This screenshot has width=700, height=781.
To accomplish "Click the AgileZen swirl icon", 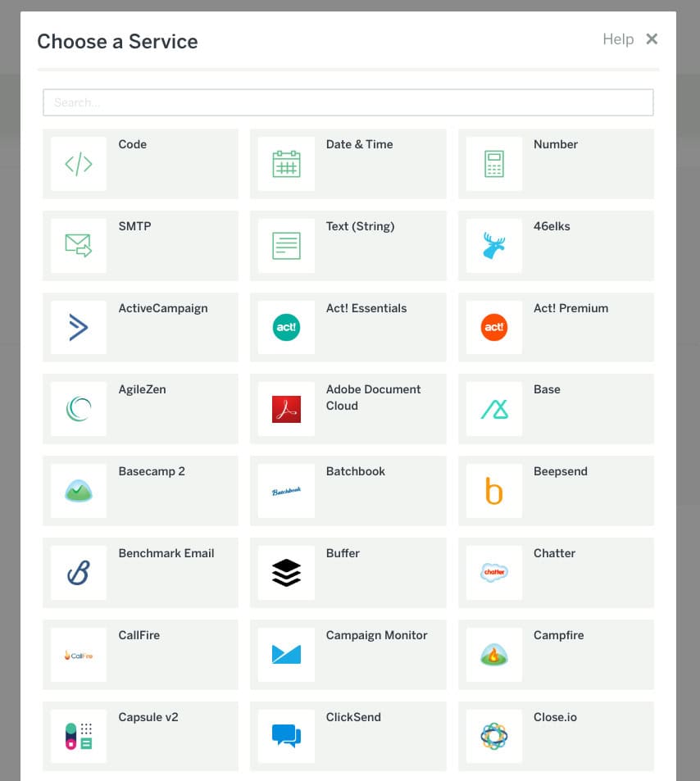I will [x=79, y=409].
